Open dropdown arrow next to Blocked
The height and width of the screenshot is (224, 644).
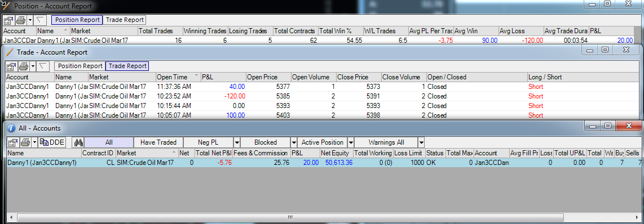(294, 142)
